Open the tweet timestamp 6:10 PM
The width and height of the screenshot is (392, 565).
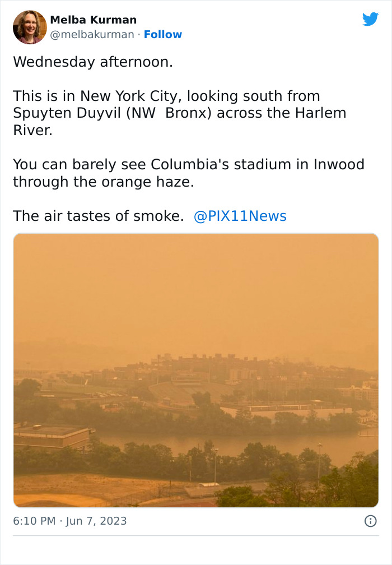[34, 521]
